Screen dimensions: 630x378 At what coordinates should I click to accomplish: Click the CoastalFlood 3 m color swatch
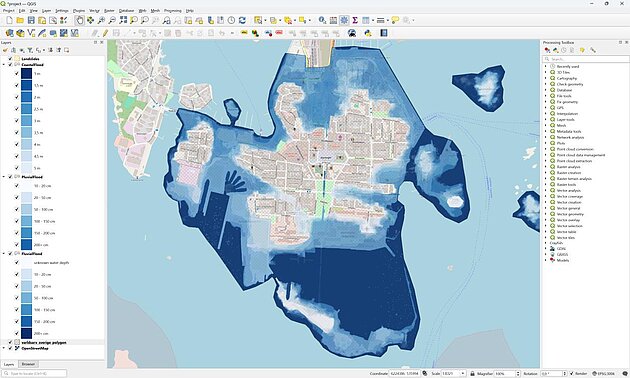pyautogui.click(x=27, y=121)
